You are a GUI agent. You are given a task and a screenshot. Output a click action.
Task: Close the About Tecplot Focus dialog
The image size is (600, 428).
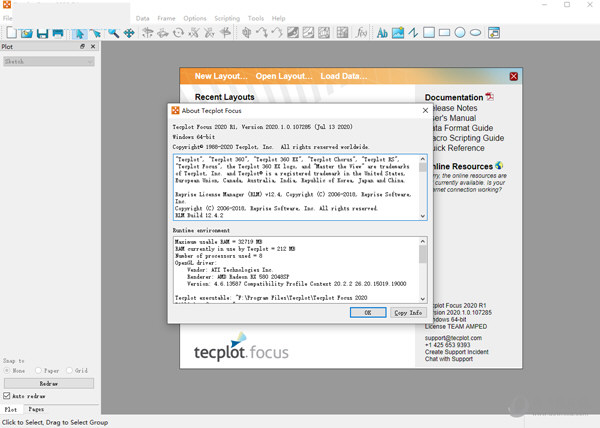[x=425, y=111]
